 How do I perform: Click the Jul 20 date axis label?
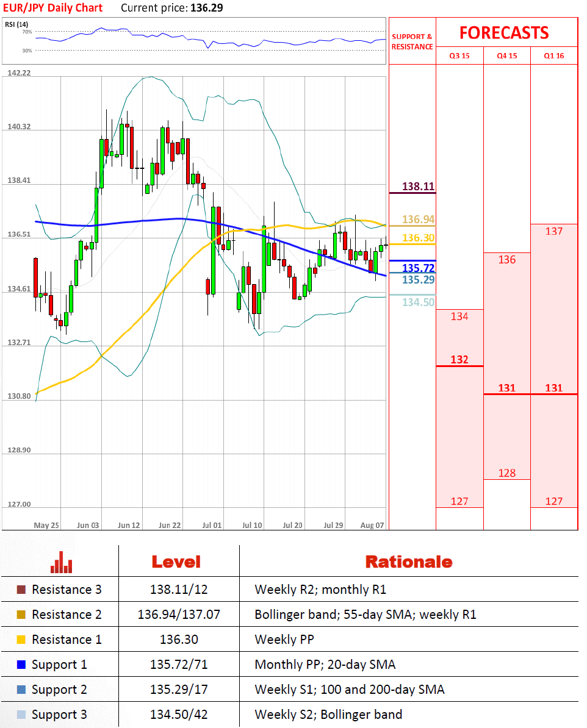click(292, 526)
